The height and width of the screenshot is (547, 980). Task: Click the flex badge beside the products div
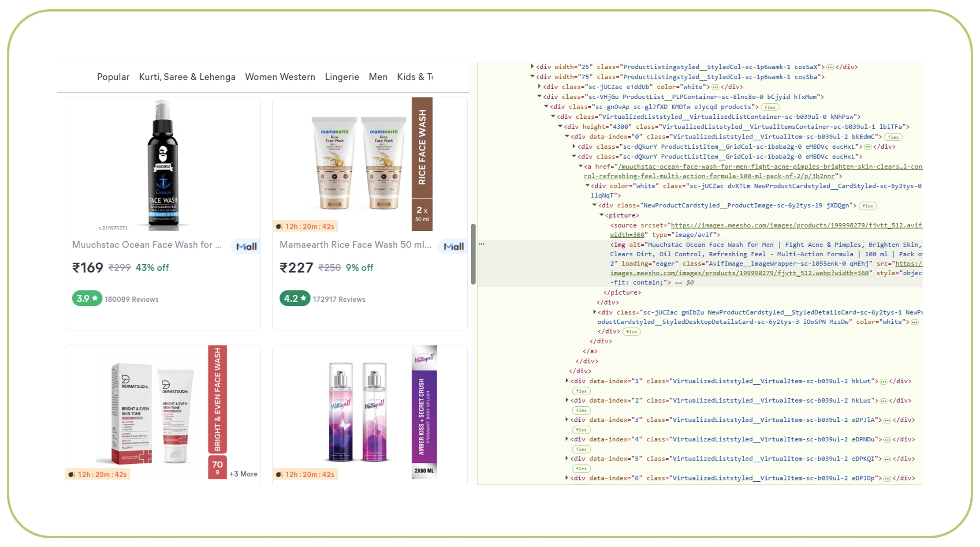[x=770, y=107]
